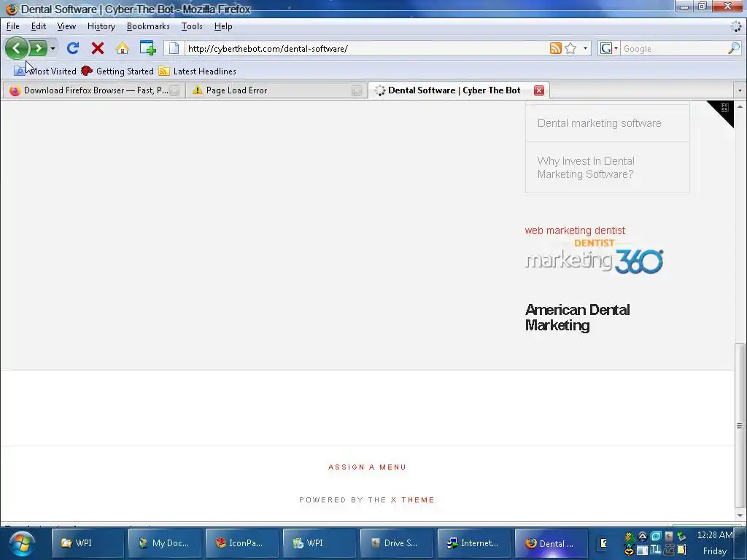Screen dimensions: 747x560
Task: Run search with the magnifying glass icon
Action: [734, 48]
